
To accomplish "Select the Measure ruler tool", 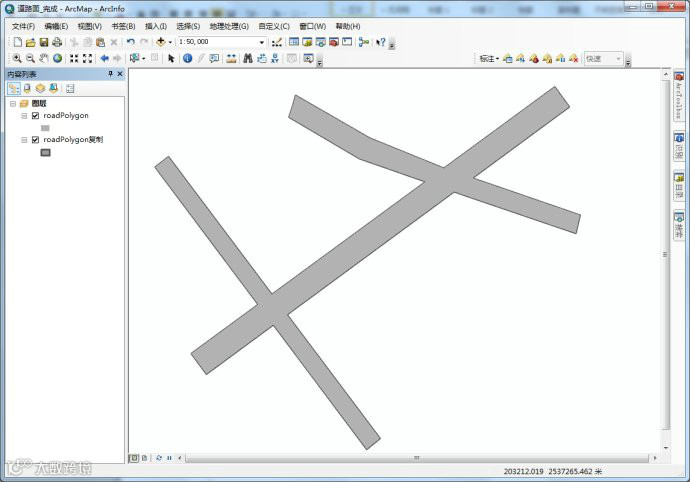I will click(231, 58).
